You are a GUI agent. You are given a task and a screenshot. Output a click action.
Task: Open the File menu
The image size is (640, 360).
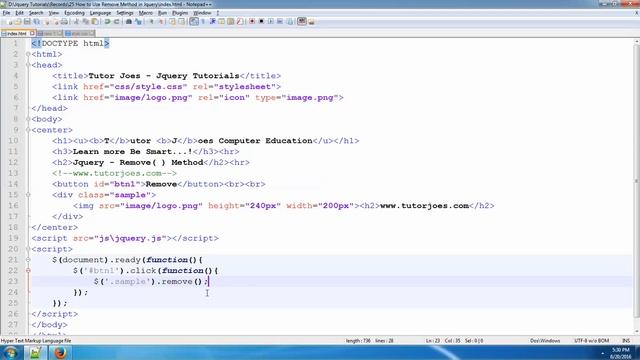[x=6, y=13]
